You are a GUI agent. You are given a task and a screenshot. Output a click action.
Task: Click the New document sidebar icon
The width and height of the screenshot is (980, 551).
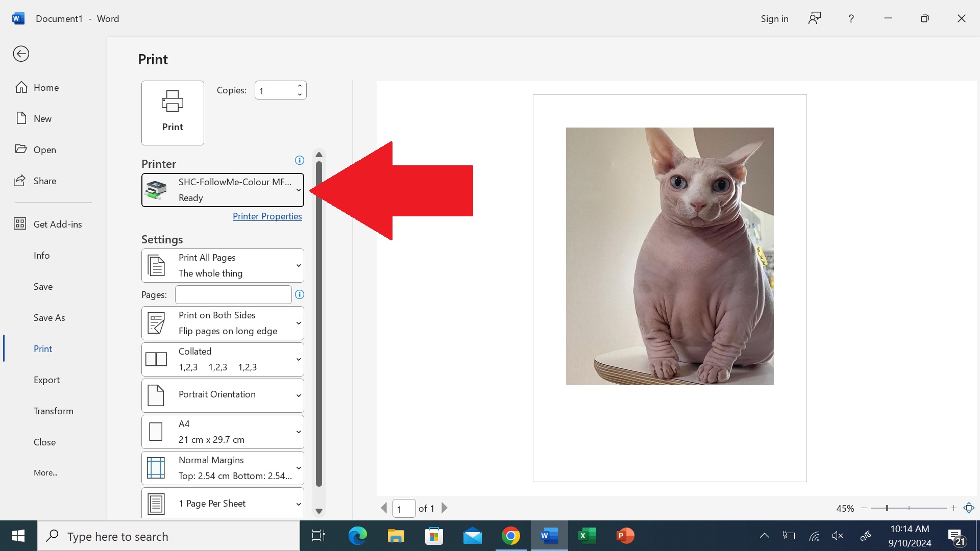[x=21, y=118]
